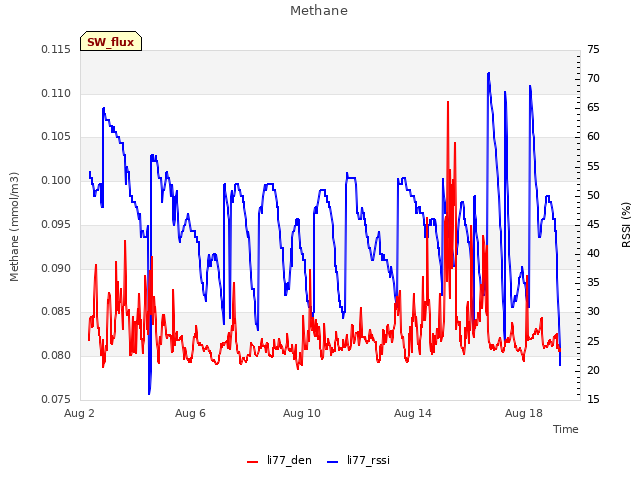Click the 60 RSSI axis value
The image size is (640, 480).
593,136
